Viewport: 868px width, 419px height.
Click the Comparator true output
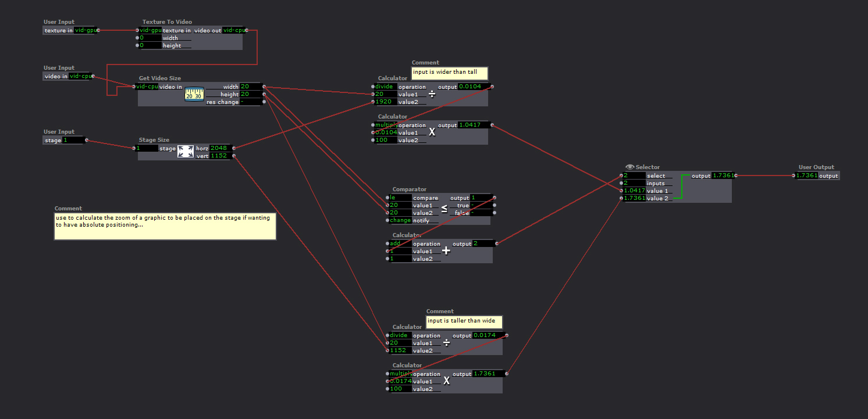481,205
